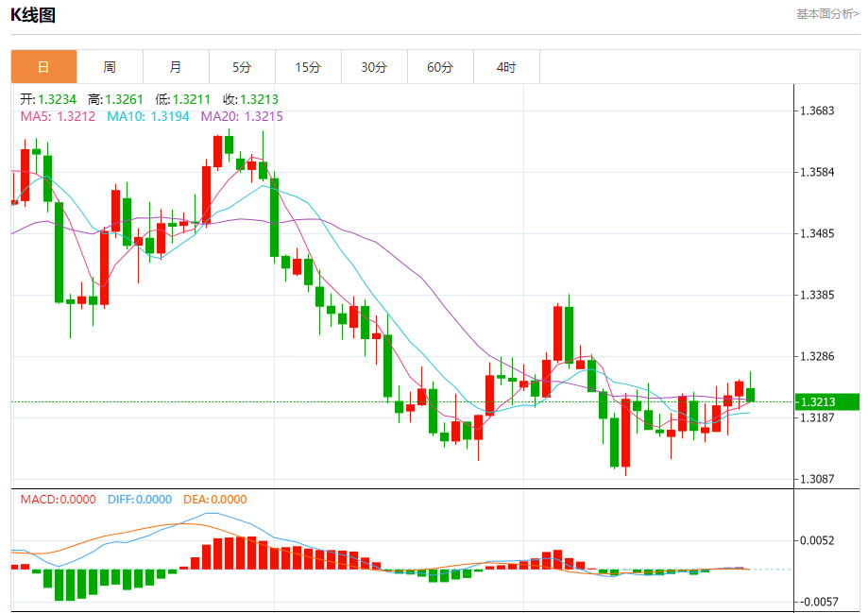Open the 基本面分析 link
Viewport: 868px width, 613px height.
coord(827,14)
